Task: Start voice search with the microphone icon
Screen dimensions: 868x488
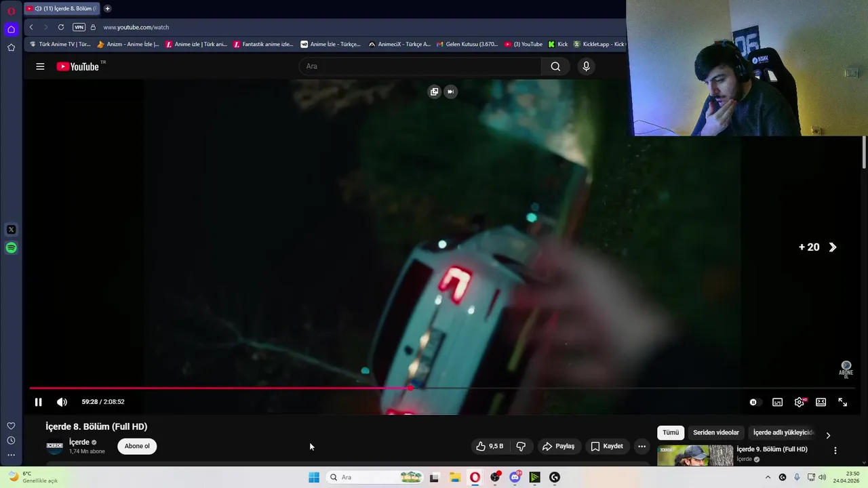Action: pyautogui.click(x=587, y=66)
